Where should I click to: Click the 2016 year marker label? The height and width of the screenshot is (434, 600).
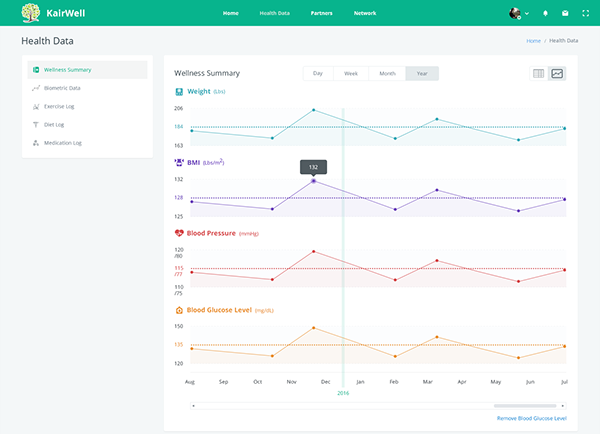coord(343,393)
